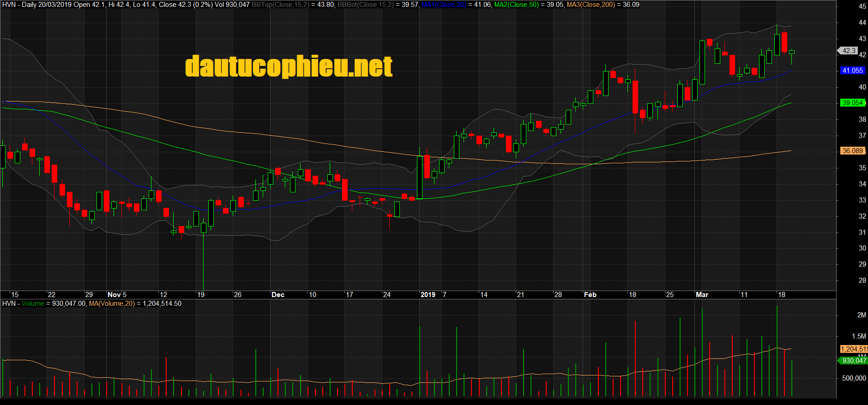Click the orange 36.089 MA price tag
Screen dimensions: 868x405
pos(852,151)
